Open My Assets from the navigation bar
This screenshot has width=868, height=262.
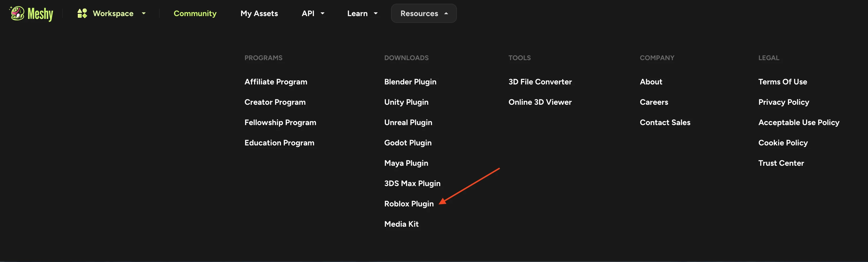259,14
